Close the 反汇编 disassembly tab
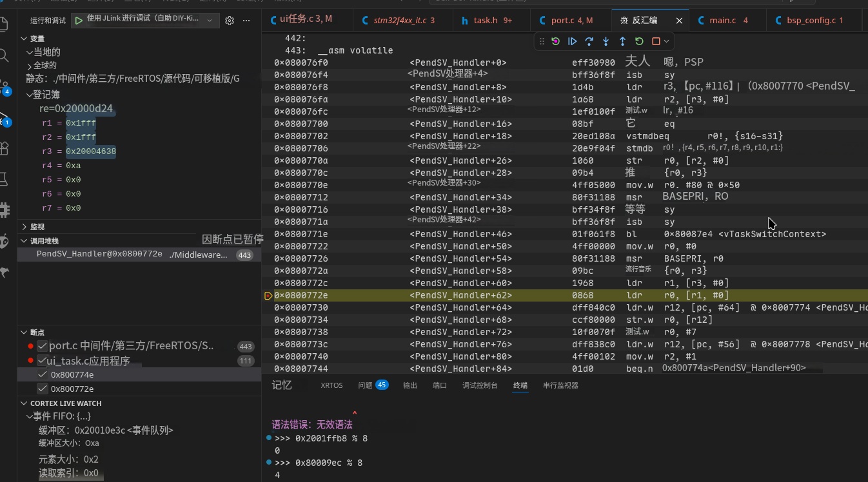Viewport: 868px width, 482px height. (x=679, y=21)
